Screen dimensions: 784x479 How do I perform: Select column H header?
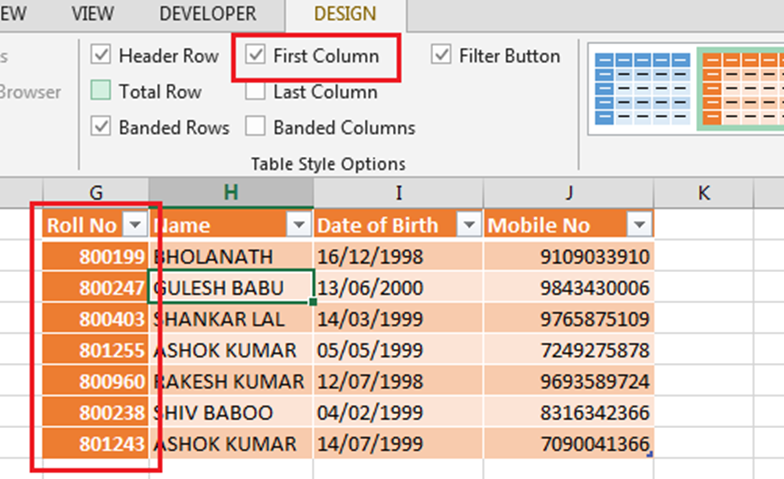tap(231, 192)
